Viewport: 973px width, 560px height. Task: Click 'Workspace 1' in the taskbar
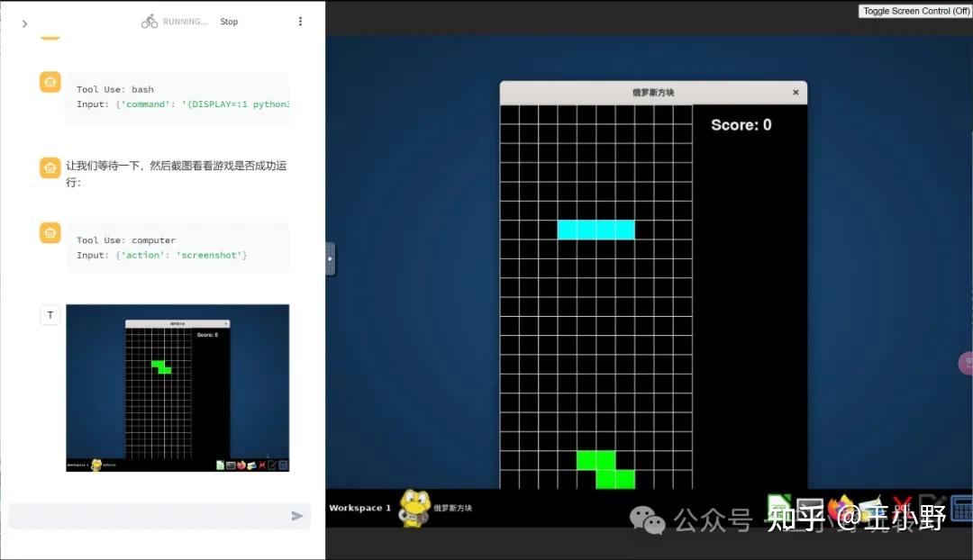click(359, 508)
